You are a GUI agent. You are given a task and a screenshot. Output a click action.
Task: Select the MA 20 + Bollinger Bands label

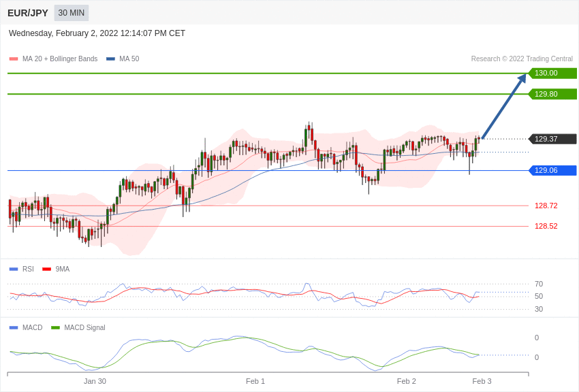(60, 59)
